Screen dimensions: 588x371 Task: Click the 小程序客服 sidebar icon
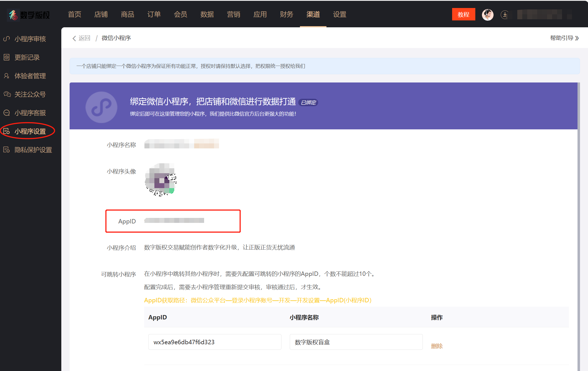click(x=7, y=113)
